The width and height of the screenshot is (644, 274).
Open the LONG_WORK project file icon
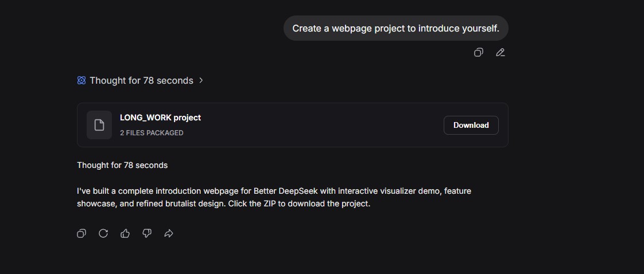click(x=99, y=125)
